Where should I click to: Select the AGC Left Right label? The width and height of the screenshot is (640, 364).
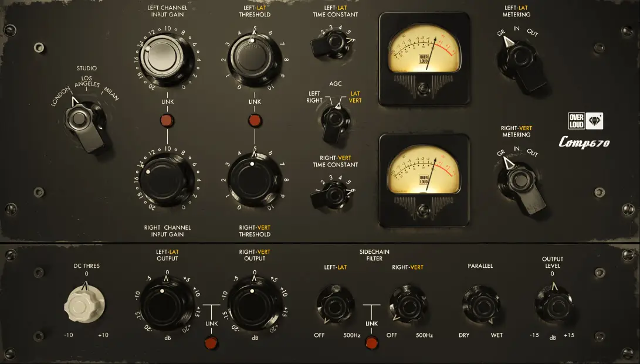pyautogui.click(x=314, y=97)
